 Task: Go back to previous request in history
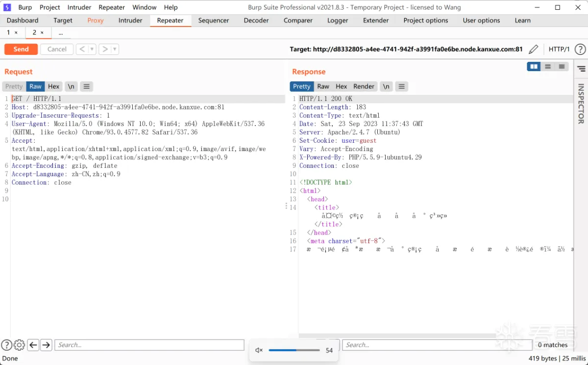point(82,49)
